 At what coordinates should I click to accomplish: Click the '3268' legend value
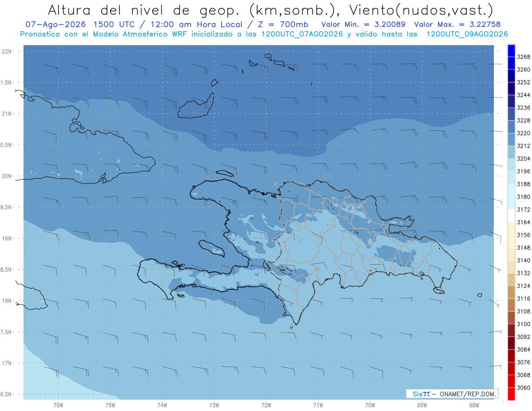pyautogui.click(x=523, y=57)
